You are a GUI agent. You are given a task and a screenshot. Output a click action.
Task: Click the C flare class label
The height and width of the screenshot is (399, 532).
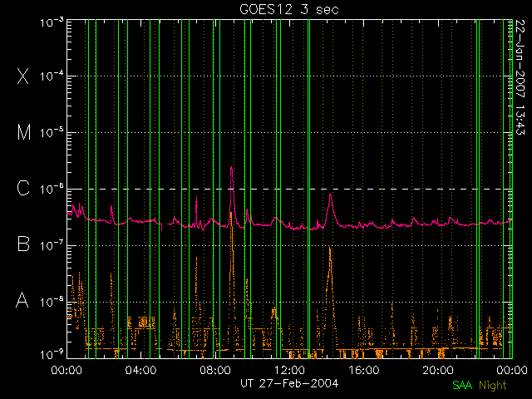point(23,188)
